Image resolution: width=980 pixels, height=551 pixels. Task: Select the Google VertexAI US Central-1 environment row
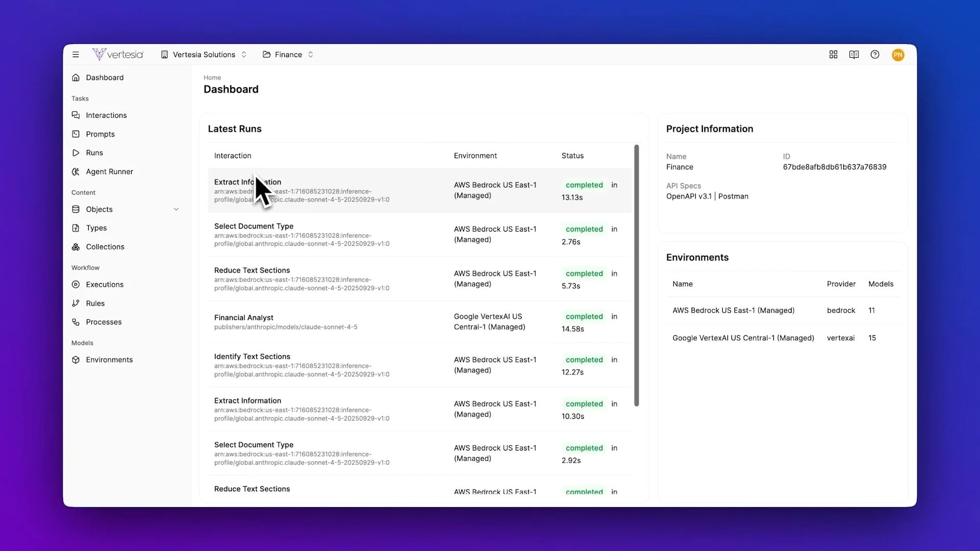pyautogui.click(x=783, y=338)
